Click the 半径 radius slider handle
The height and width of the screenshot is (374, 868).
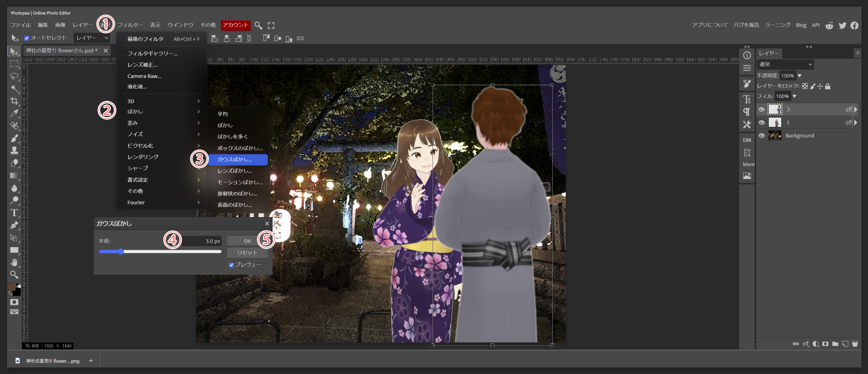click(121, 251)
